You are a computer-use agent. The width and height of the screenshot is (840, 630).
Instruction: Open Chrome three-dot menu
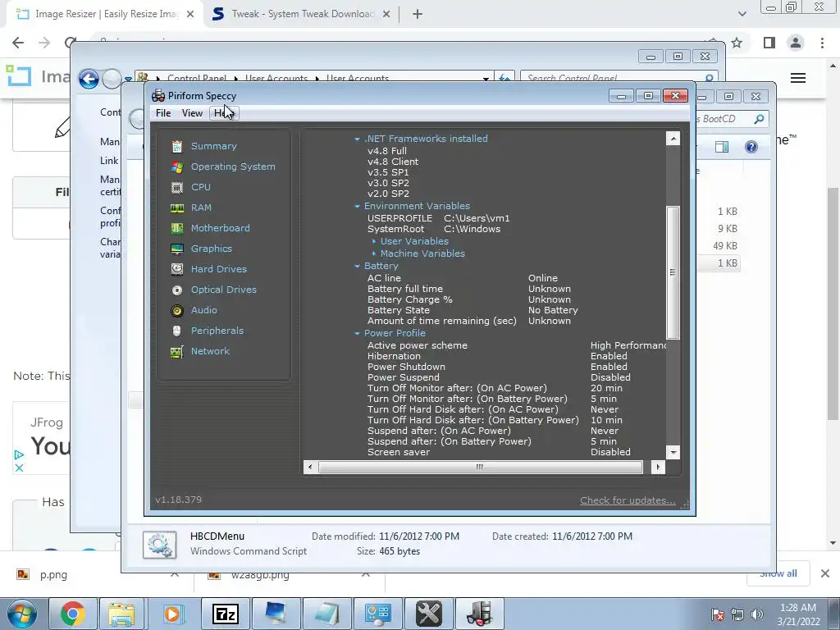(822, 43)
